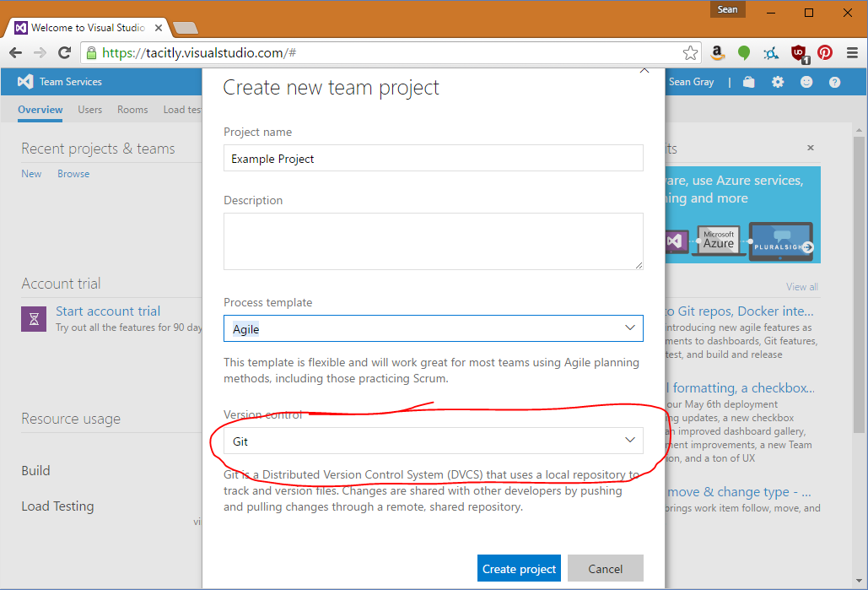This screenshot has height=590, width=868.
Task: Expand the Version control dropdown showing Git
Action: pyautogui.click(x=433, y=441)
